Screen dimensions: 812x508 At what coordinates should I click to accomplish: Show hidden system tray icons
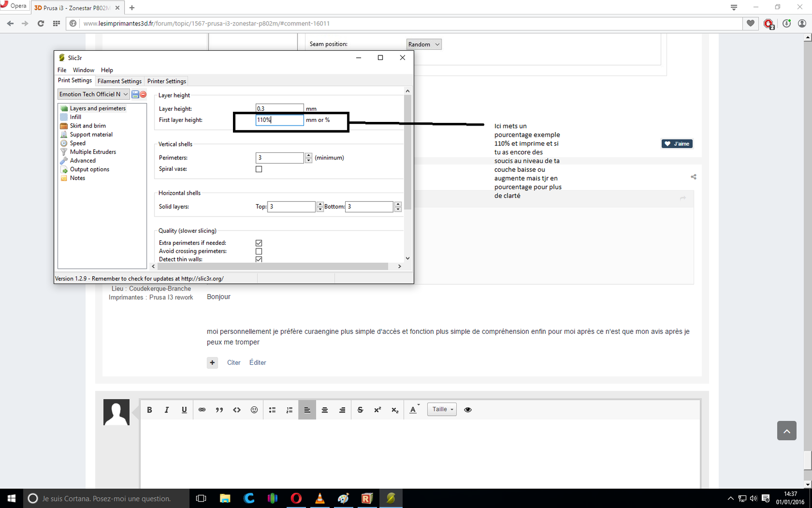click(x=730, y=498)
